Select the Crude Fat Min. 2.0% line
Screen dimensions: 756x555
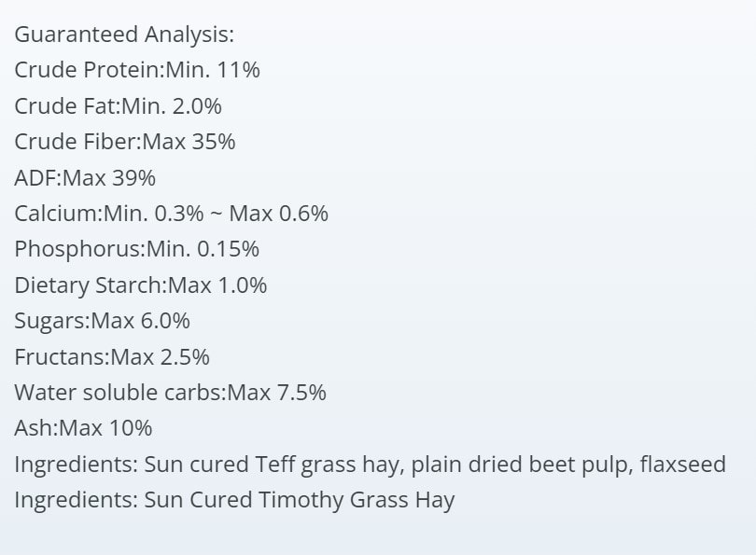pyautogui.click(x=118, y=106)
